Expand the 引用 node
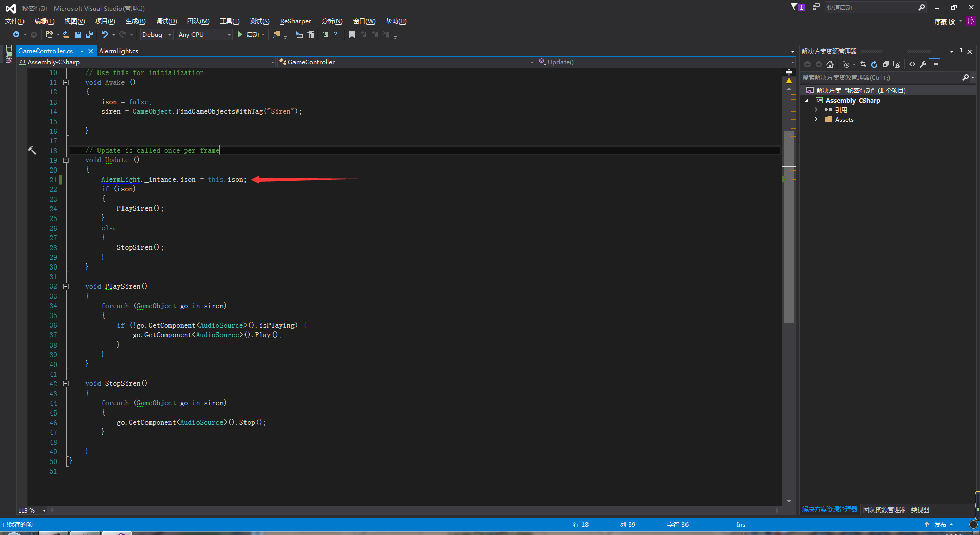This screenshot has height=535, width=980. coord(816,110)
